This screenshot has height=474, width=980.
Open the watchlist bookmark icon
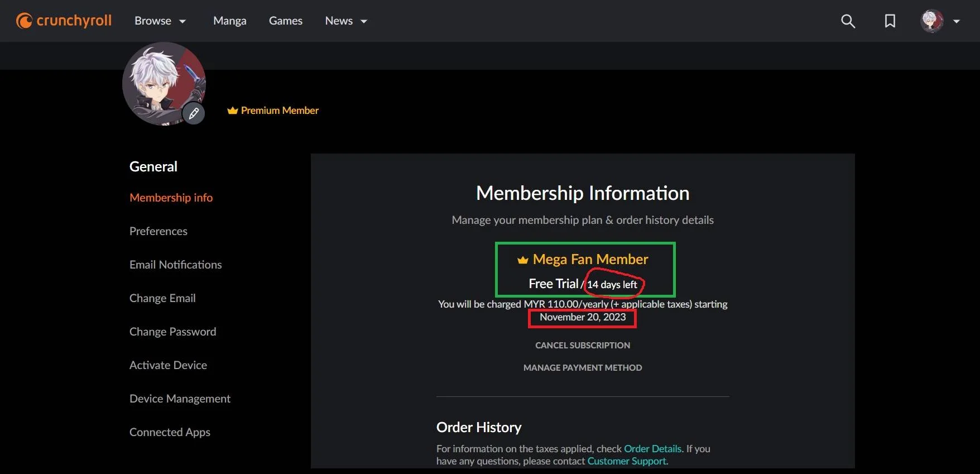[890, 21]
